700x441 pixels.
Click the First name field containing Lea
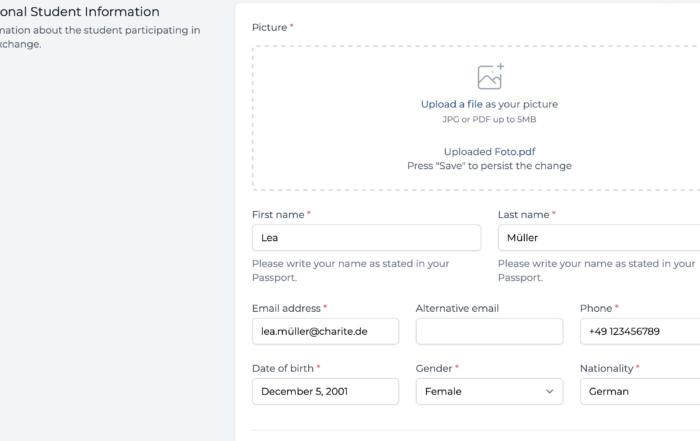[367, 237]
